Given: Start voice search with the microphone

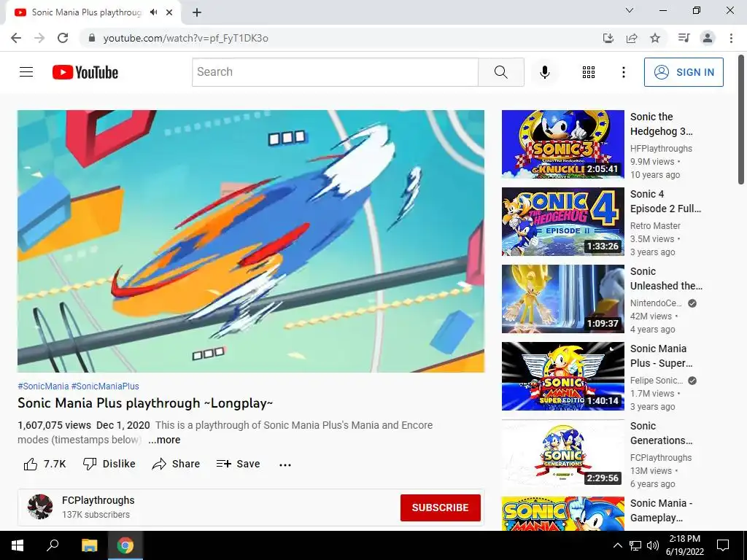Looking at the screenshot, I should point(544,72).
